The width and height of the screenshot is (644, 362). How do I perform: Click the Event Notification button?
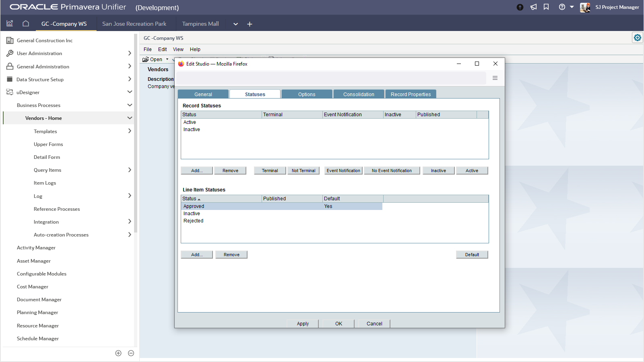coord(343,171)
